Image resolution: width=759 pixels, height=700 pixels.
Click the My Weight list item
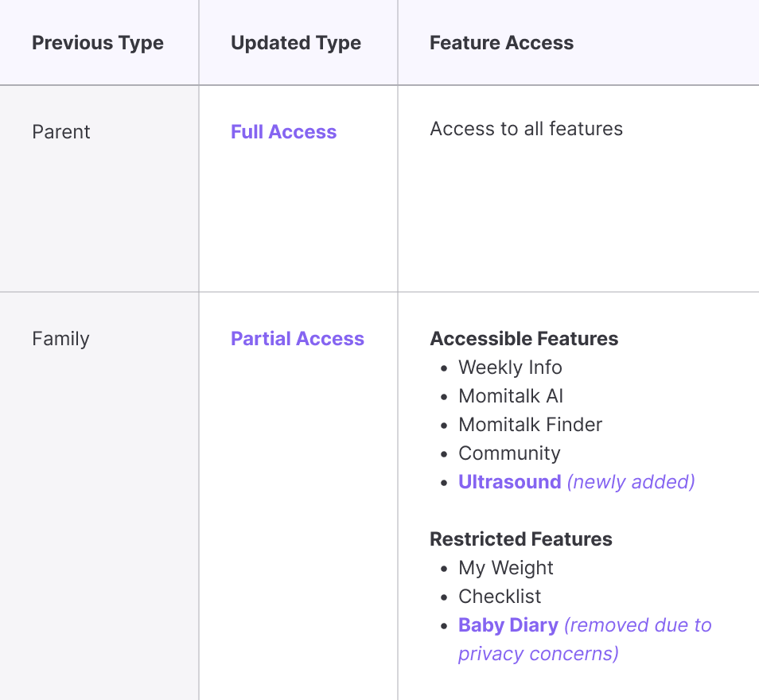point(505,568)
